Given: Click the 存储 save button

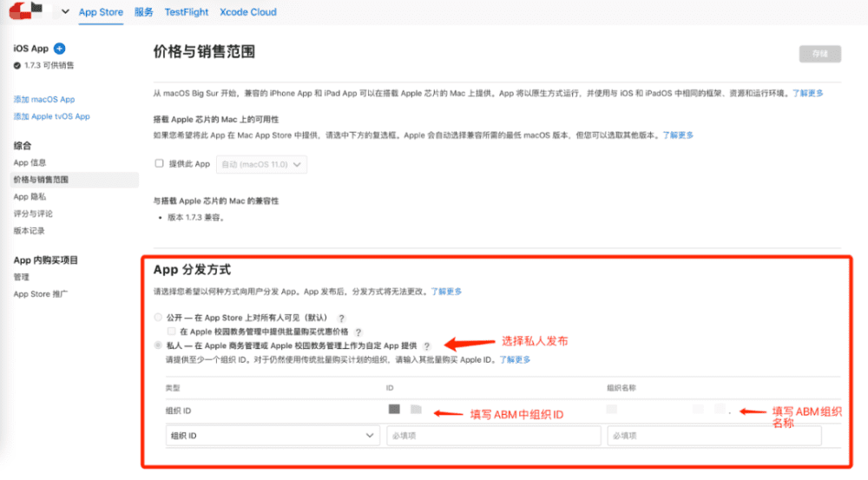Looking at the screenshot, I should pos(820,54).
